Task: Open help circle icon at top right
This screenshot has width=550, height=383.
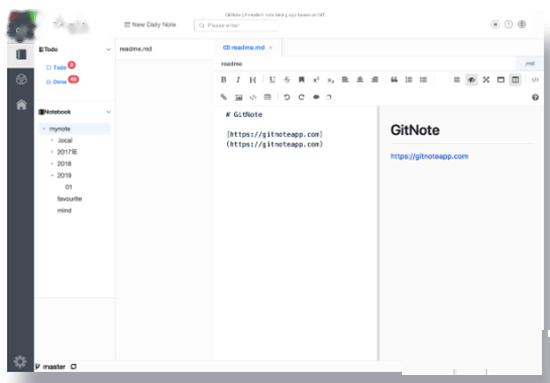Action: point(508,24)
